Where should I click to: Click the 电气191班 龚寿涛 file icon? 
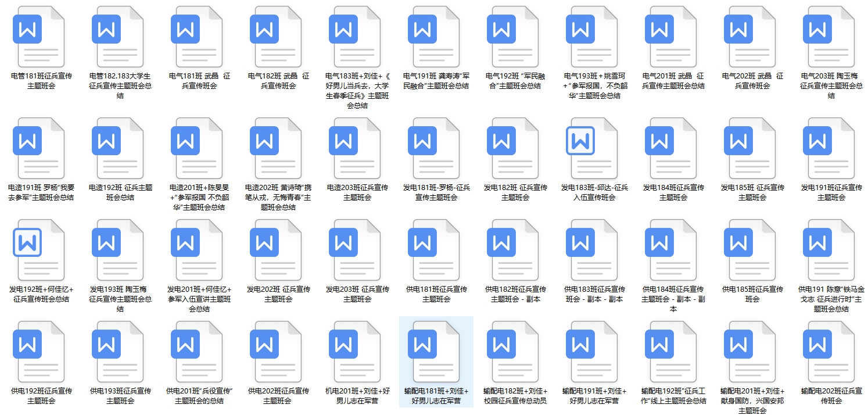click(x=433, y=37)
